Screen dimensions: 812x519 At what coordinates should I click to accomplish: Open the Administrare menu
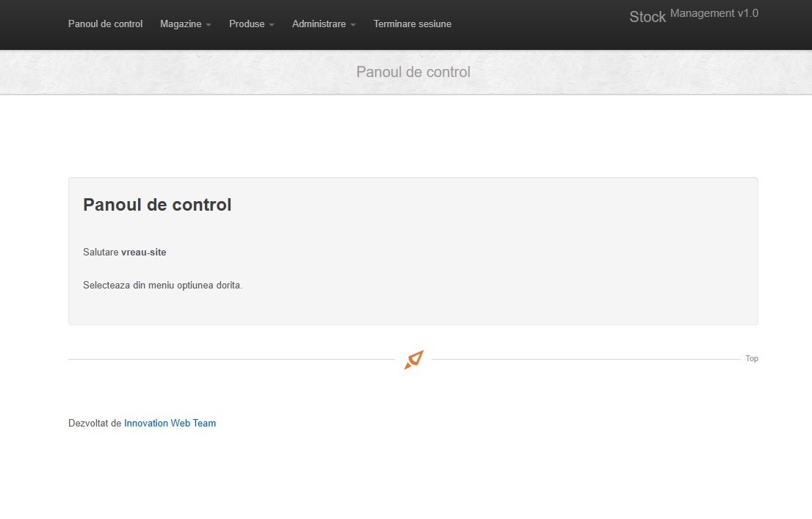(319, 24)
